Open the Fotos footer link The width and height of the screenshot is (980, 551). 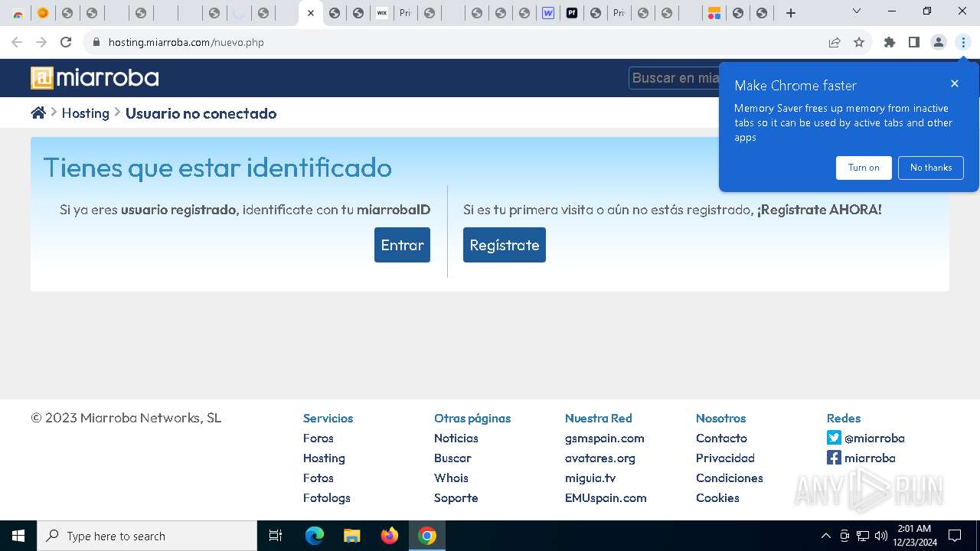pos(318,478)
